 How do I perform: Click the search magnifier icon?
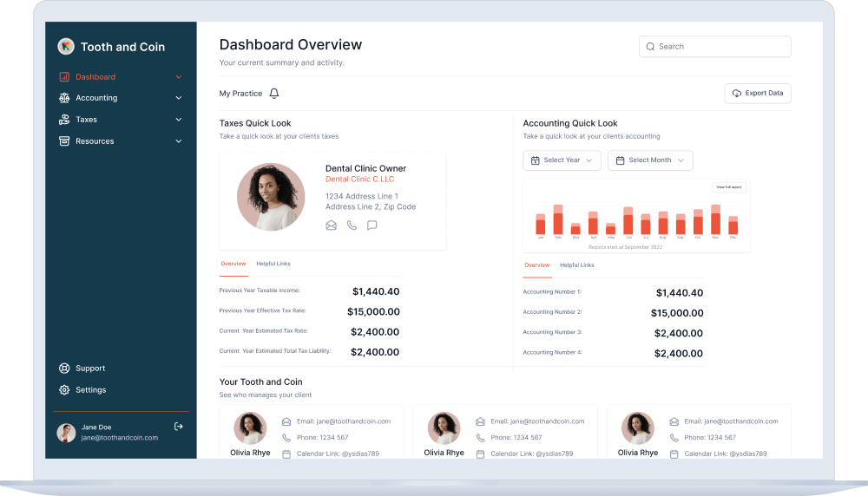click(x=650, y=47)
